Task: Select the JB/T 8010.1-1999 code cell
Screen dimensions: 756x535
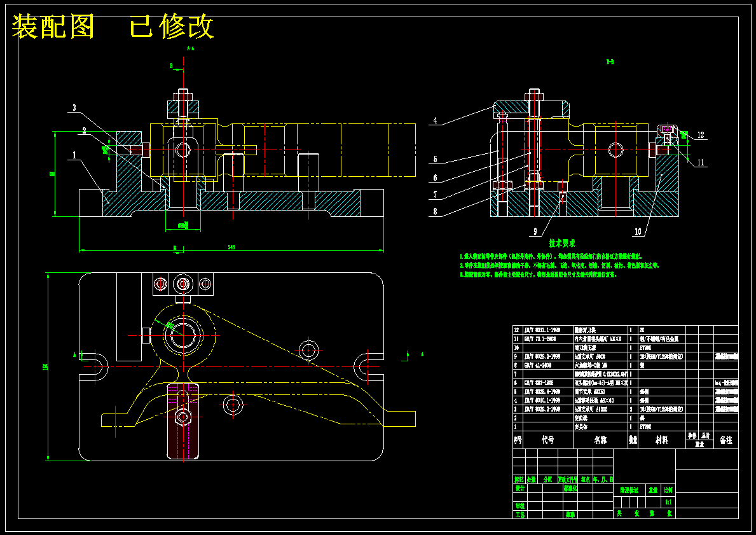Action: tap(547, 400)
